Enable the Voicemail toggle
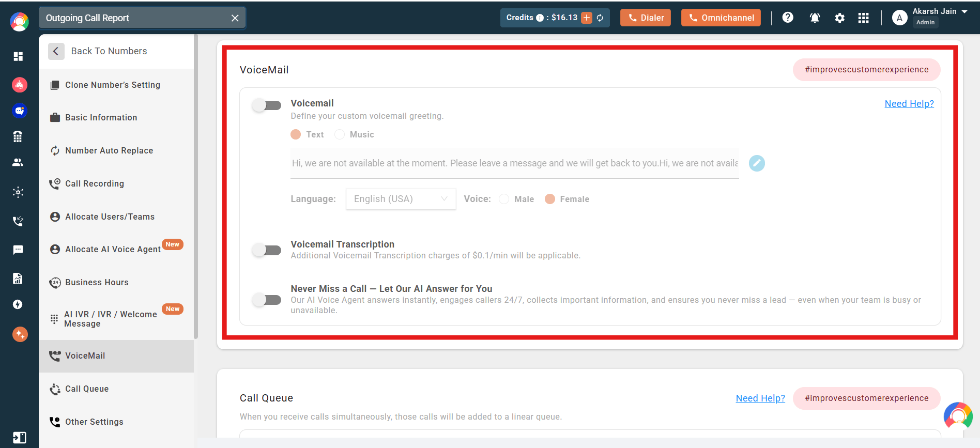Image resolution: width=980 pixels, height=448 pixels. pyautogui.click(x=267, y=105)
